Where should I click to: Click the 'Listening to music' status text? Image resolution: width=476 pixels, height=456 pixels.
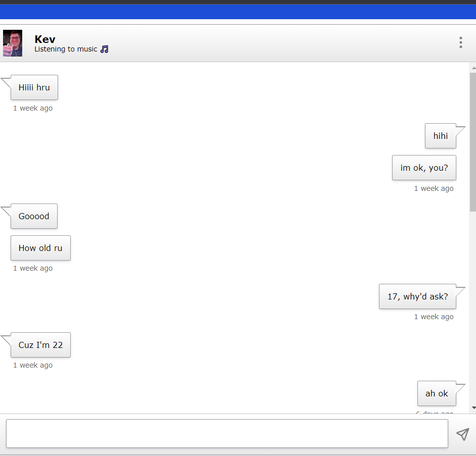pyautogui.click(x=66, y=49)
